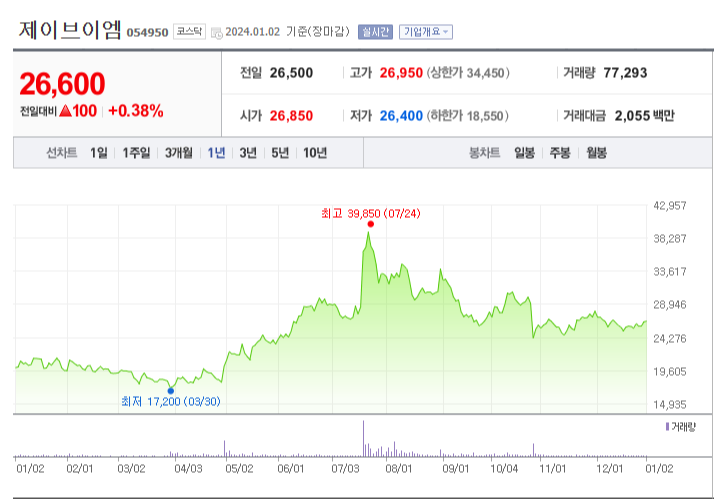
Task: Click the 최저 17,200 (03/30) label
Action: click(x=171, y=401)
